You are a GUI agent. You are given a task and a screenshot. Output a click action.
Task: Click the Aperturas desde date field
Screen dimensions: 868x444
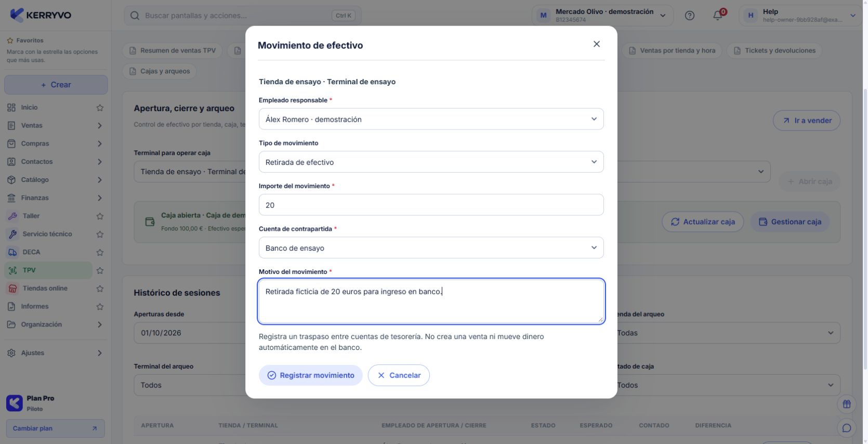(190, 333)
